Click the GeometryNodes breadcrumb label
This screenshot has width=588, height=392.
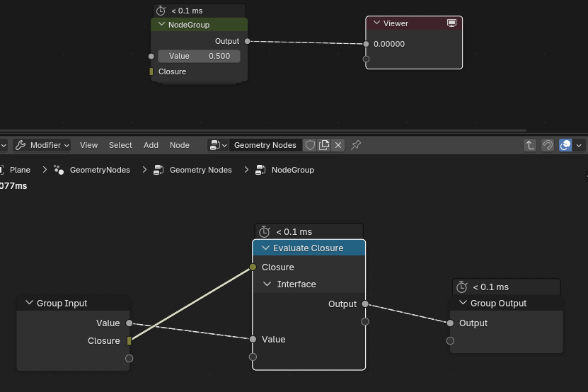tap(100, 170)
